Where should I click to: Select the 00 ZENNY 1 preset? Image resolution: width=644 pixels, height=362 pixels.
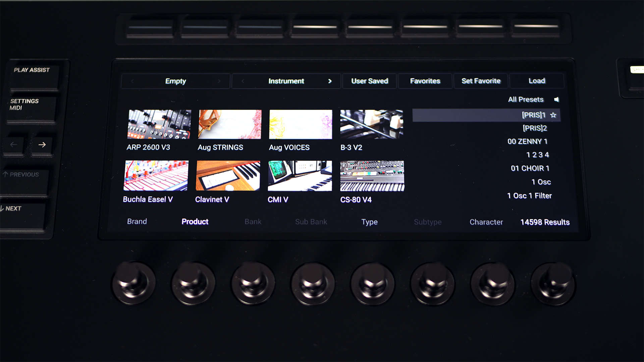(527, 141)
